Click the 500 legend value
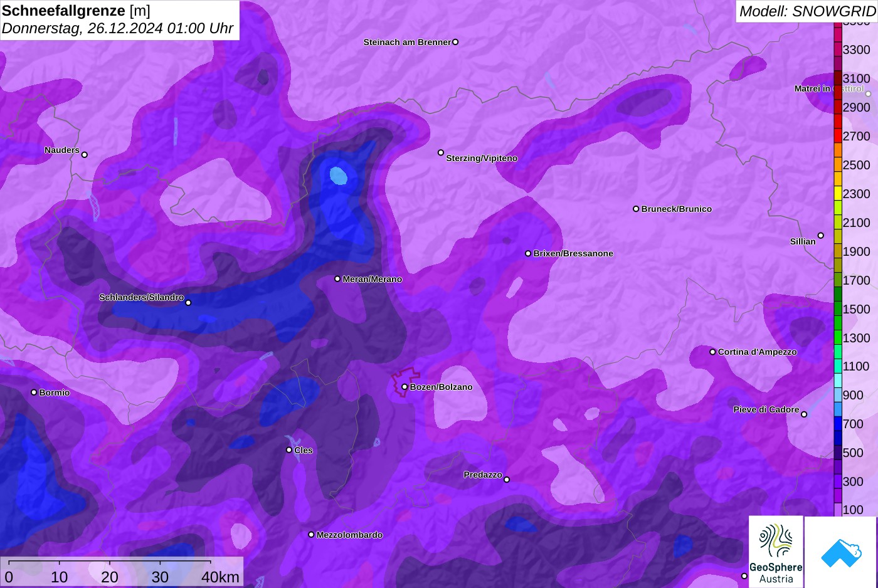 click(x=853, y=453)
